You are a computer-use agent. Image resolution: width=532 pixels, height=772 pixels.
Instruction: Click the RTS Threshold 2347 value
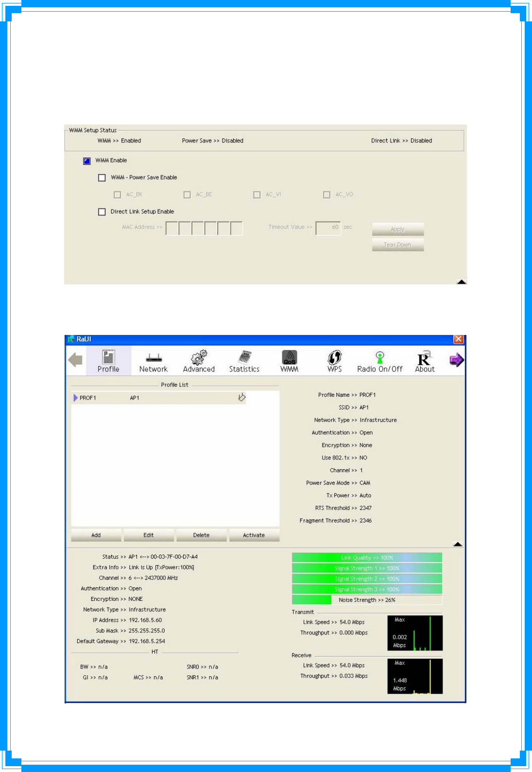point(365,508)
